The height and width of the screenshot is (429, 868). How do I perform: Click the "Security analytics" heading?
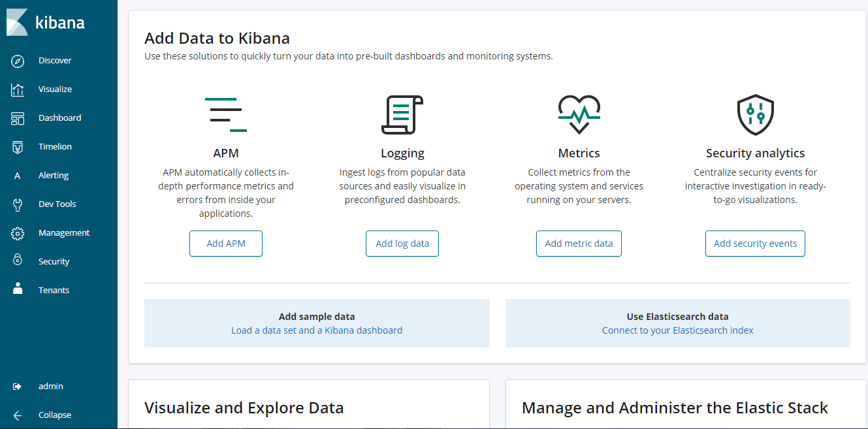[x=755, y=153]
